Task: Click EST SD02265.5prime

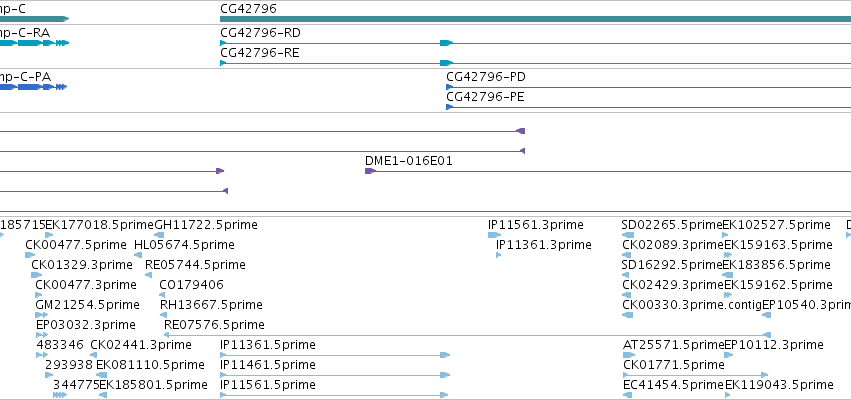Action: coord(672,225)
